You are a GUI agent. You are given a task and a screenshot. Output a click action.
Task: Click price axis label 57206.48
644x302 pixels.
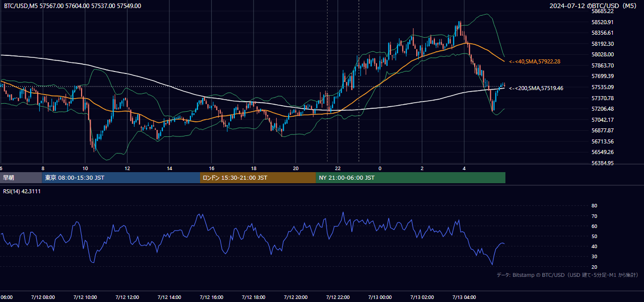click(602, 109)
